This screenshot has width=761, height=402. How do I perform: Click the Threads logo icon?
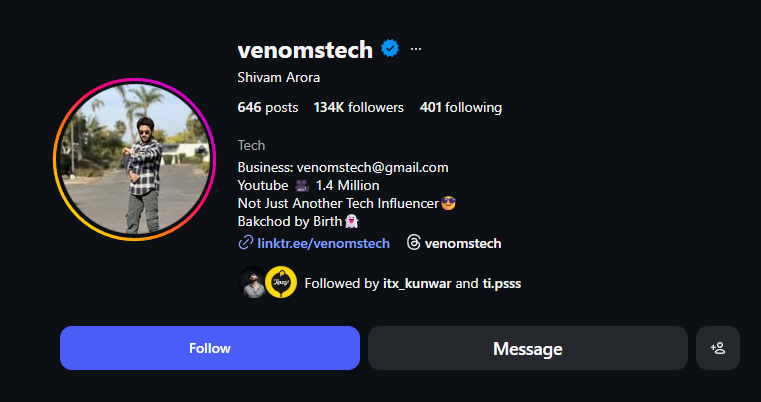[414, 243]
